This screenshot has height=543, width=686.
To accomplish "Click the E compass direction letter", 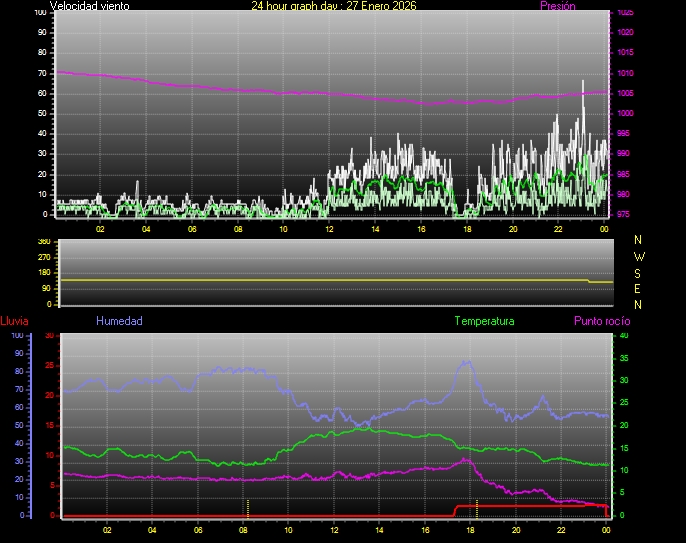I will click(639, 288).
